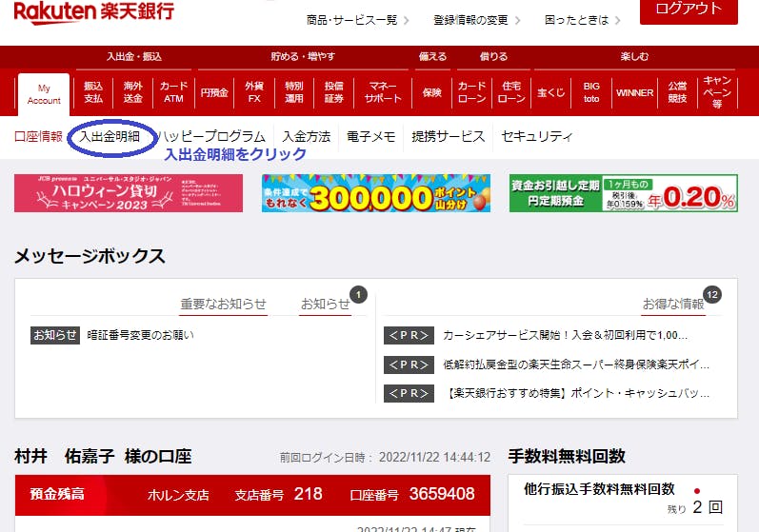This screenshot has width=759, height=532.
Task: Click 貯める・増やす category header
Action: pos(303,56)
